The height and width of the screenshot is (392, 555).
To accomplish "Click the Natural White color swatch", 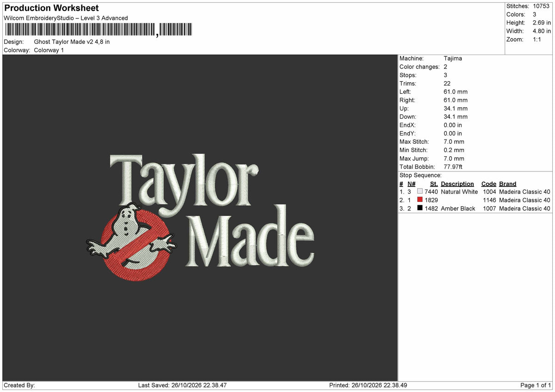I will click(420, 192).
